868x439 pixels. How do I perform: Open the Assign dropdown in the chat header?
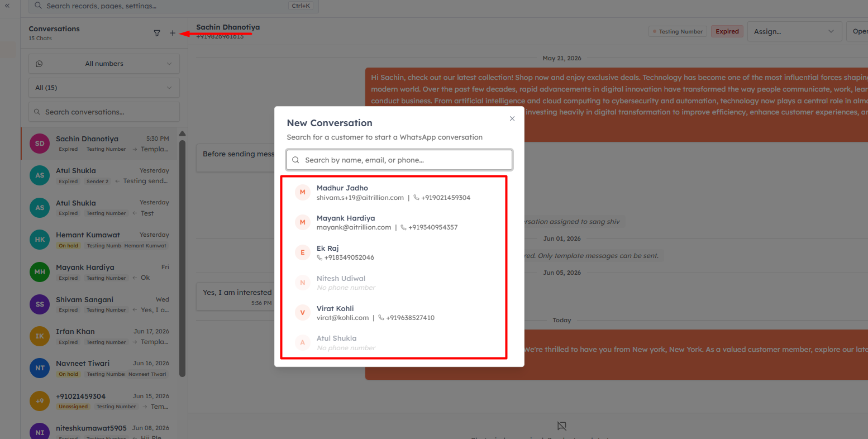[794, 31]
